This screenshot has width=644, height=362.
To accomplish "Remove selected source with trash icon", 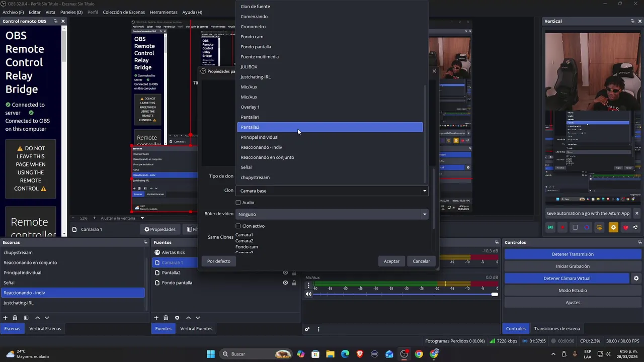I will pos(166,318).
